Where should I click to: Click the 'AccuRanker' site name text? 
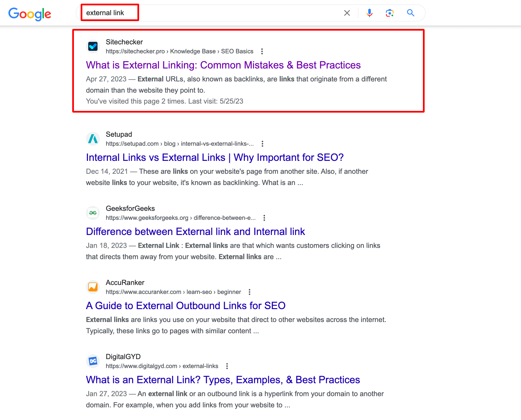coord(125,283)
